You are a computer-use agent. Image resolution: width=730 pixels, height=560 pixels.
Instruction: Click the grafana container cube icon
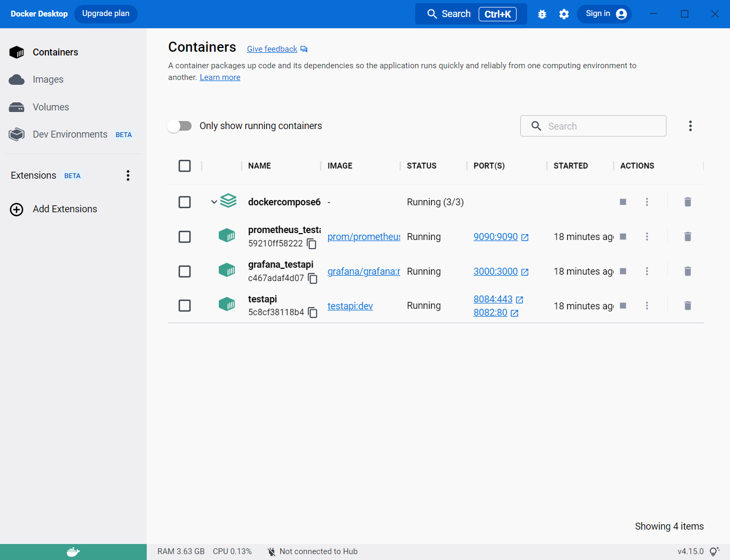pos(227,270)
